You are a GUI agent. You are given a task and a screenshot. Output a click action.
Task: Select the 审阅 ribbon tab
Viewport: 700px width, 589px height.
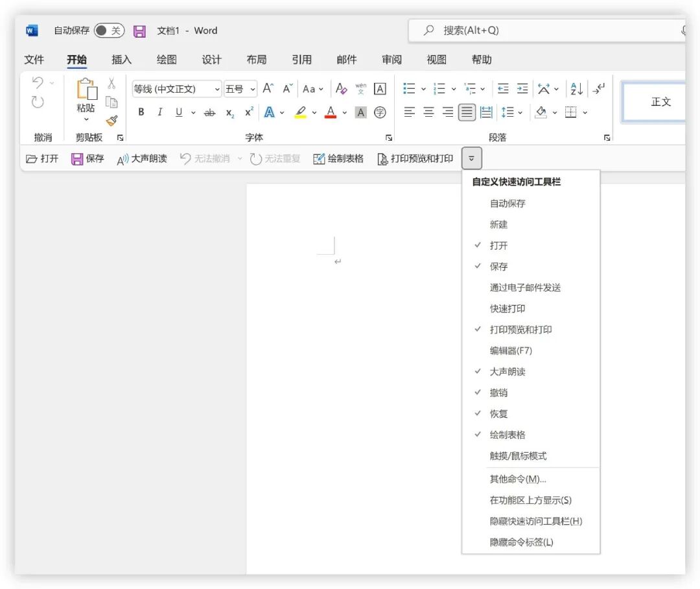coord(391,60)
